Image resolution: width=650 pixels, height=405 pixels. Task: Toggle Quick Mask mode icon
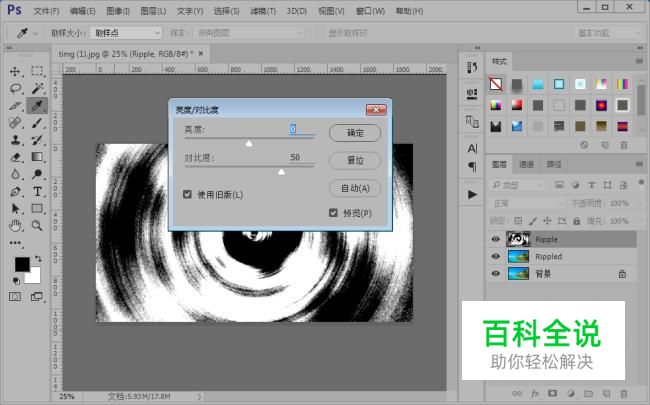15,297
